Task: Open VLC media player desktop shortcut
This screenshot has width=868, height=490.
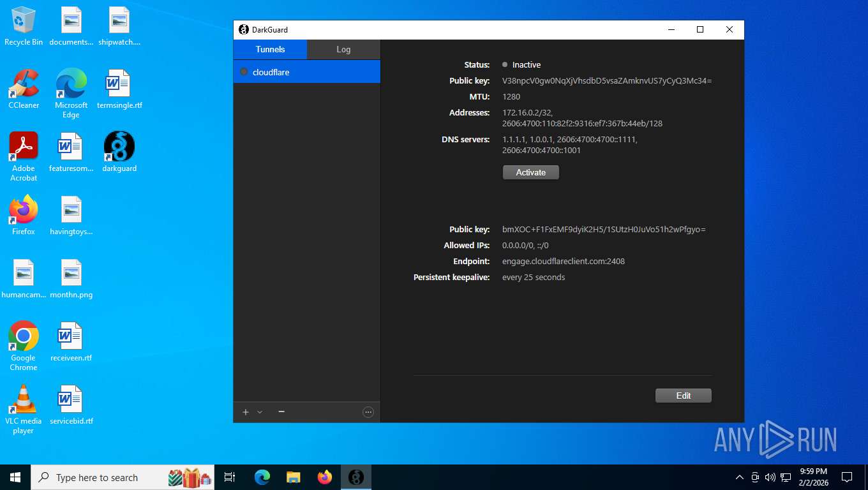Action: (24, 410)
